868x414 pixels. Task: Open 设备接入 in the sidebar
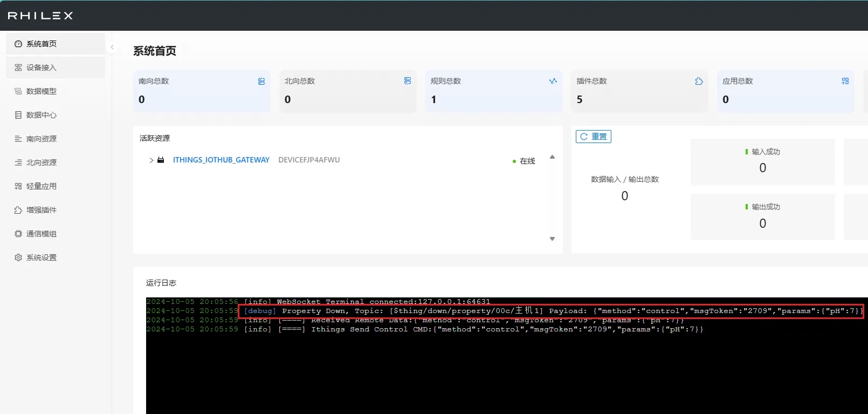(42, 67)
